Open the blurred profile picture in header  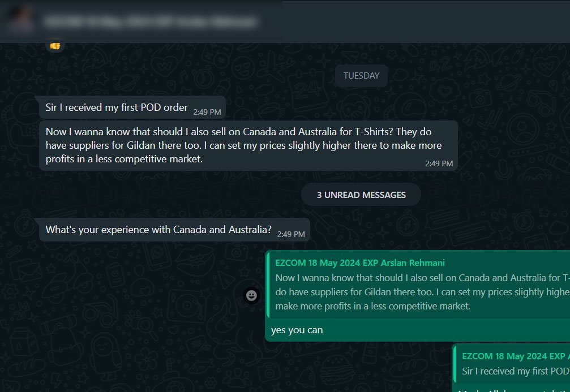tap(19, 20)
